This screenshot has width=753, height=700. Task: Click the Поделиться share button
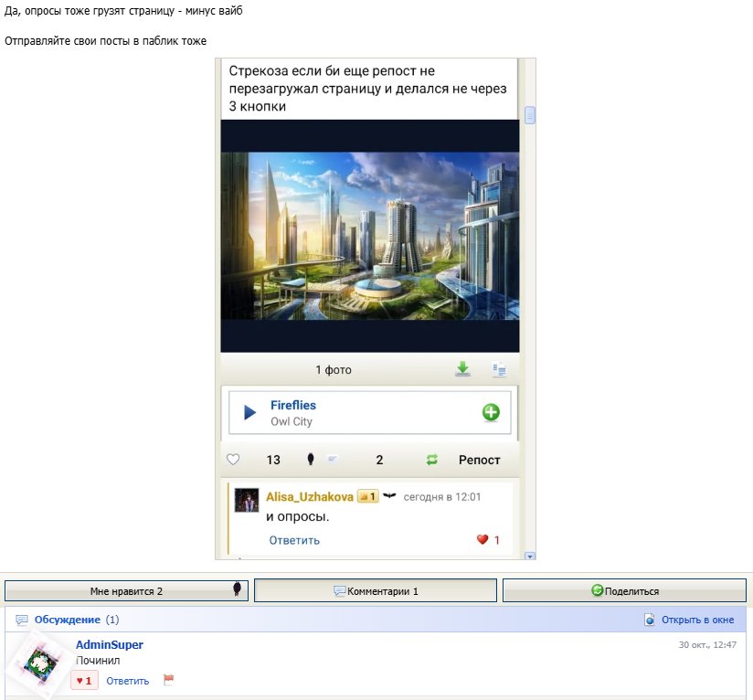[624, 590]
